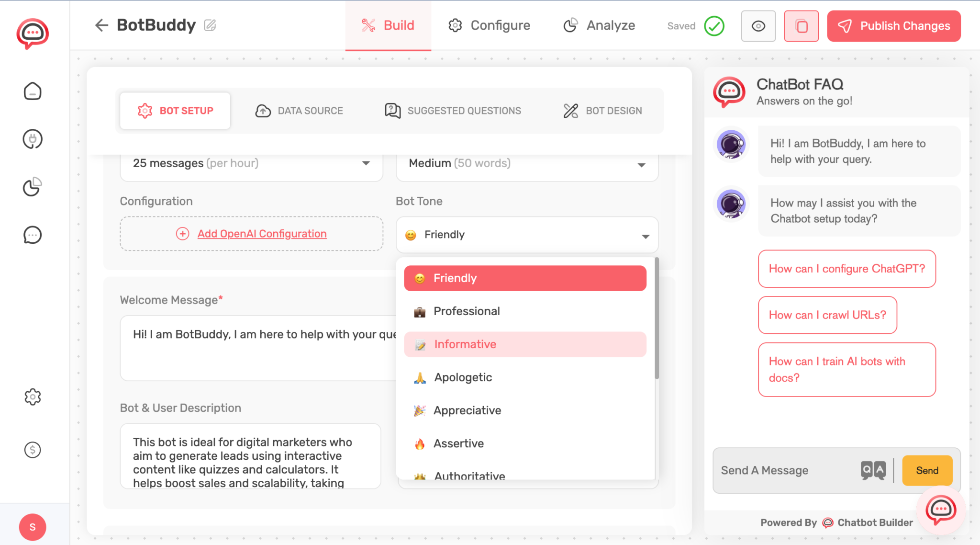Click the Add OpenAI Configuration link
Image resolution: width=980 pixels, height=545 pixels.
(262, 234)
